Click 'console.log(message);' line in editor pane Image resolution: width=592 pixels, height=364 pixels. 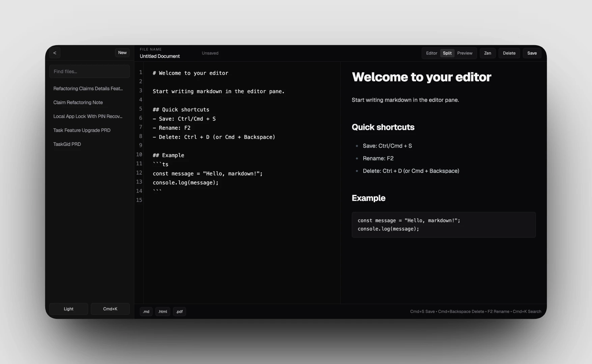coord(186,183)
